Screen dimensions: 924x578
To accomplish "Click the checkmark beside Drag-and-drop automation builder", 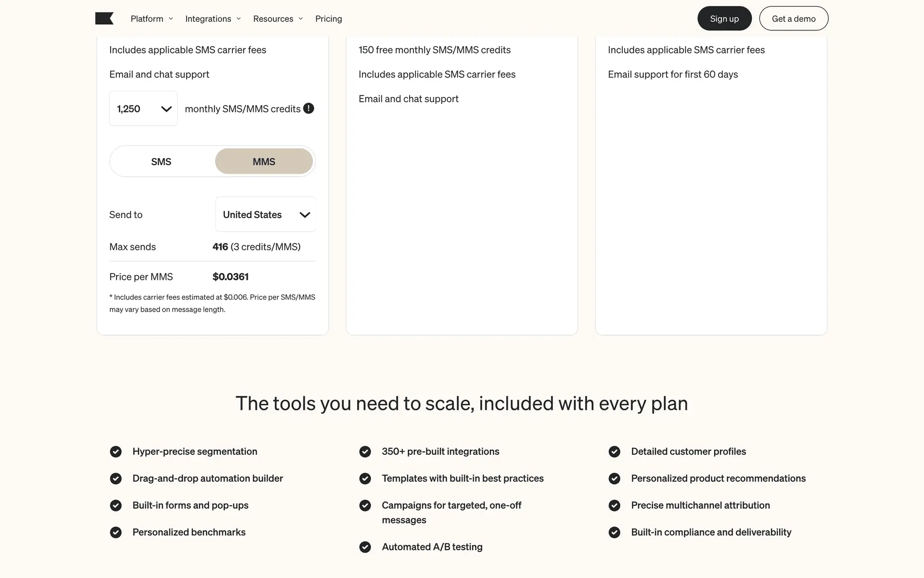I will (115, 478).
